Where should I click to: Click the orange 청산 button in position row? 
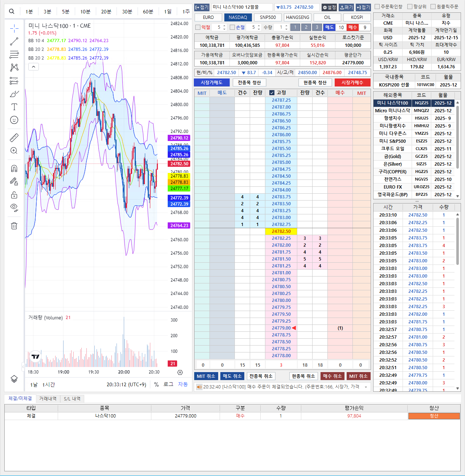(x=434, y=416)
